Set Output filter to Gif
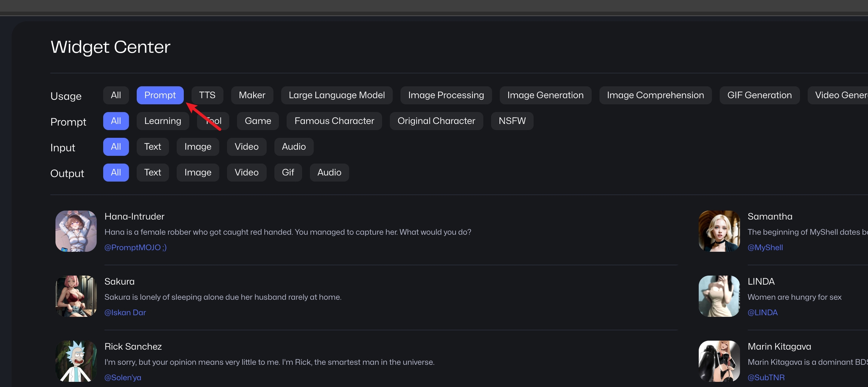 click(x=288, y=172)
